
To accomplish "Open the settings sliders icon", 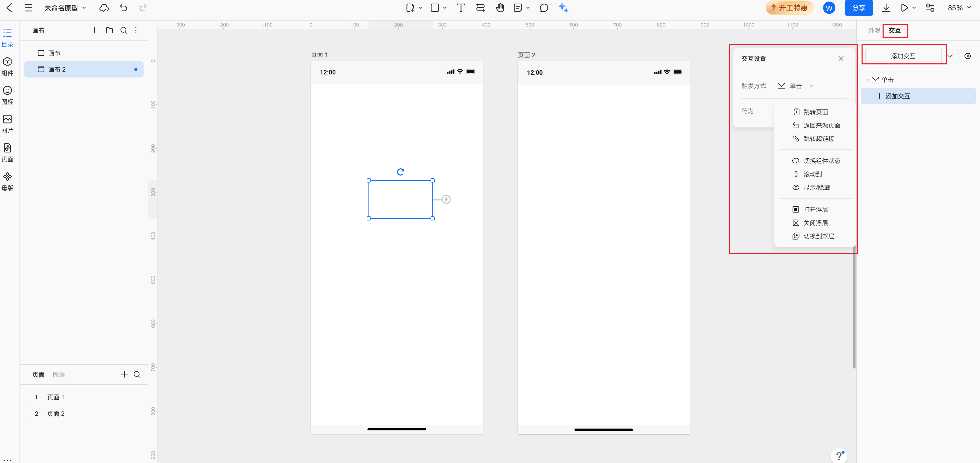I will coord(930,8).
